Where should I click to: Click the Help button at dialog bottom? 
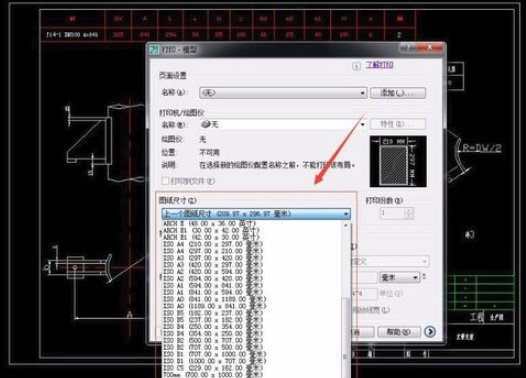pyautogui.click(x=399, y=332)
